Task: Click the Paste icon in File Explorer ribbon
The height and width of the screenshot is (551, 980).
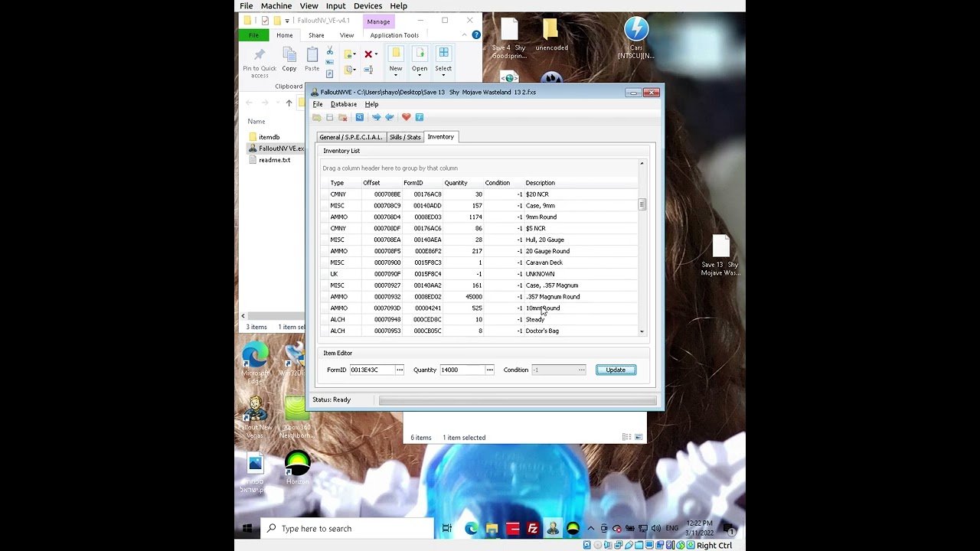Action: (x=312, y=60)
